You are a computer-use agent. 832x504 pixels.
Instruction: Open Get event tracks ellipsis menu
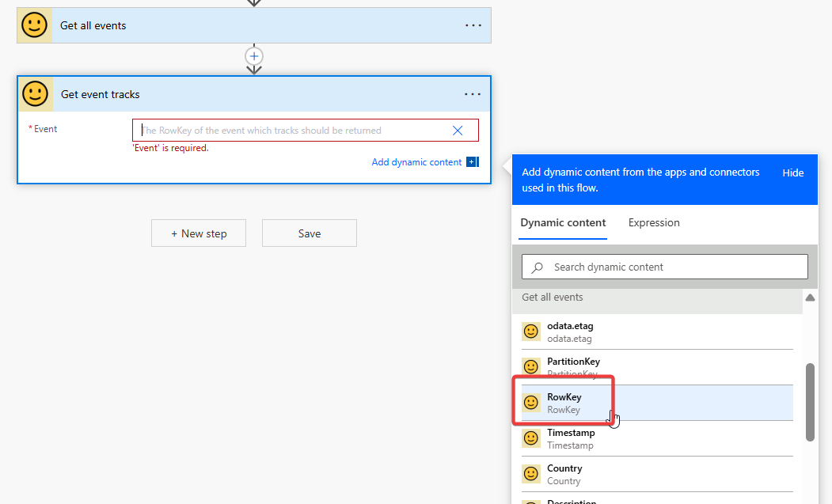(x=473, y=94)
